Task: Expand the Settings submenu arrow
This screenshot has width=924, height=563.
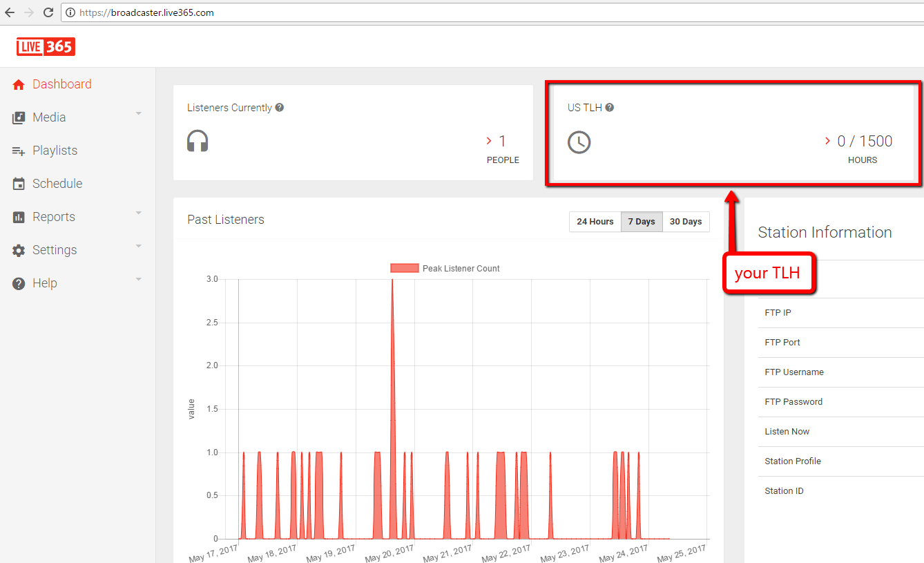Action: point(139,246)
